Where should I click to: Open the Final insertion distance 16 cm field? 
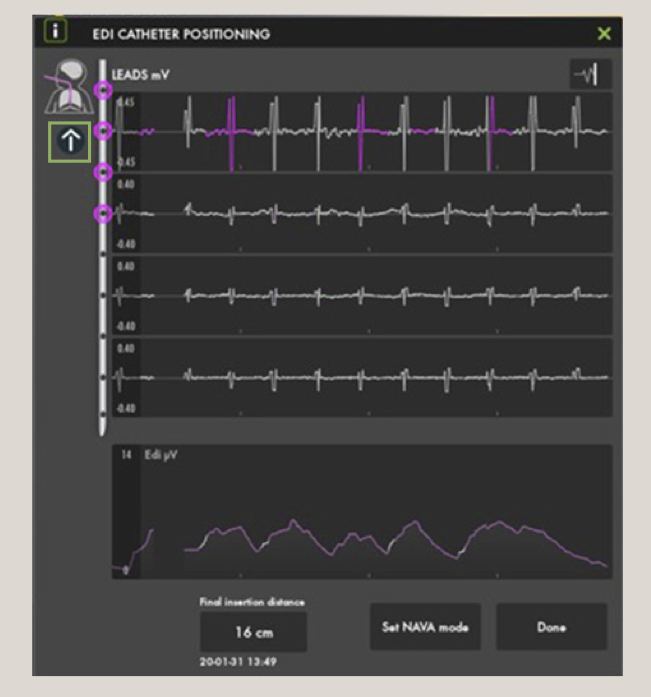253,632
